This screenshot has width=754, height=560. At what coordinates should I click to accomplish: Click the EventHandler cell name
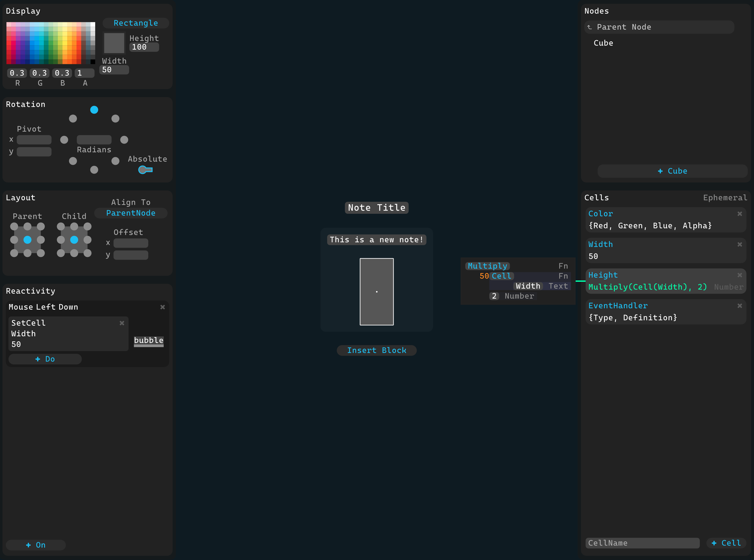[x=618, y=306]
